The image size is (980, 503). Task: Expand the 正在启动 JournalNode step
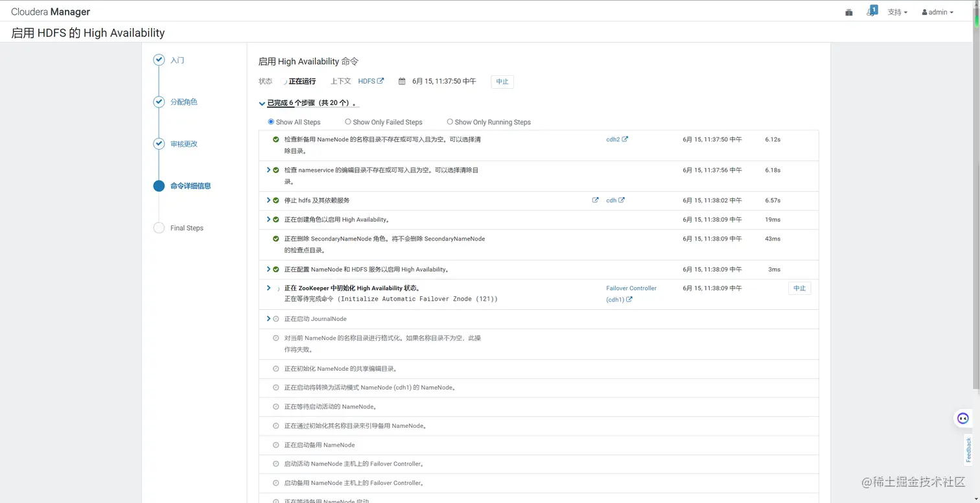tap(268, 319)
